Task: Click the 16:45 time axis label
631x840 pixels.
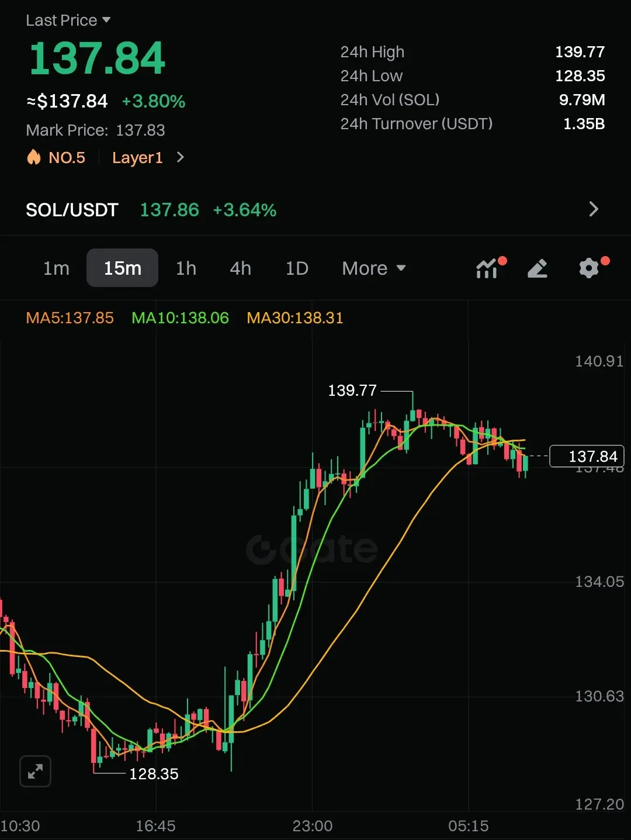Action: pos(155,826)
